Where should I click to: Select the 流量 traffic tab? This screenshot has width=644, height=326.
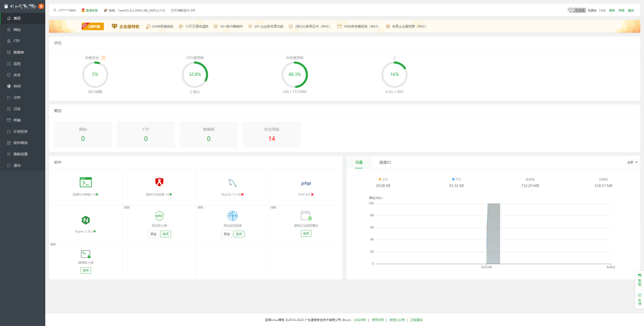coord(359,162)
